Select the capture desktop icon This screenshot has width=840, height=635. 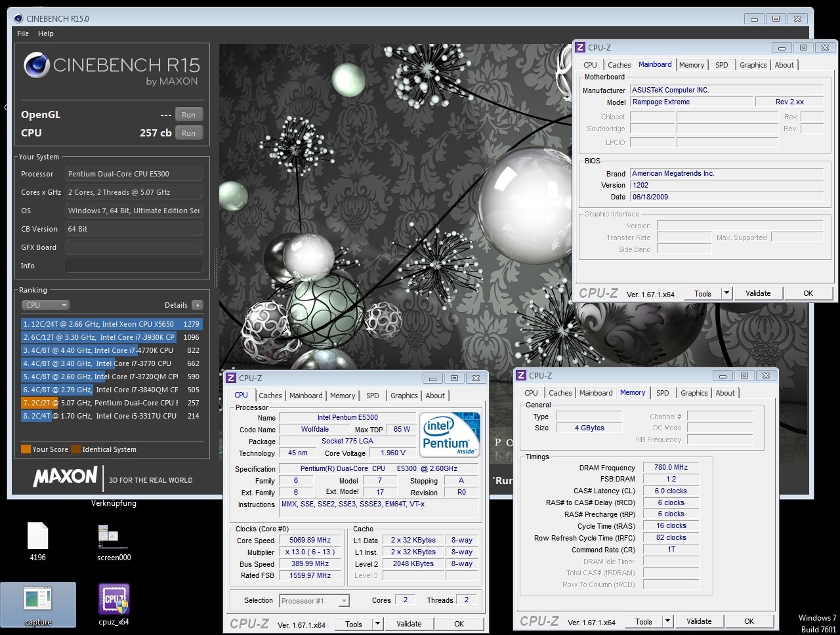click(x=38, y=605)
